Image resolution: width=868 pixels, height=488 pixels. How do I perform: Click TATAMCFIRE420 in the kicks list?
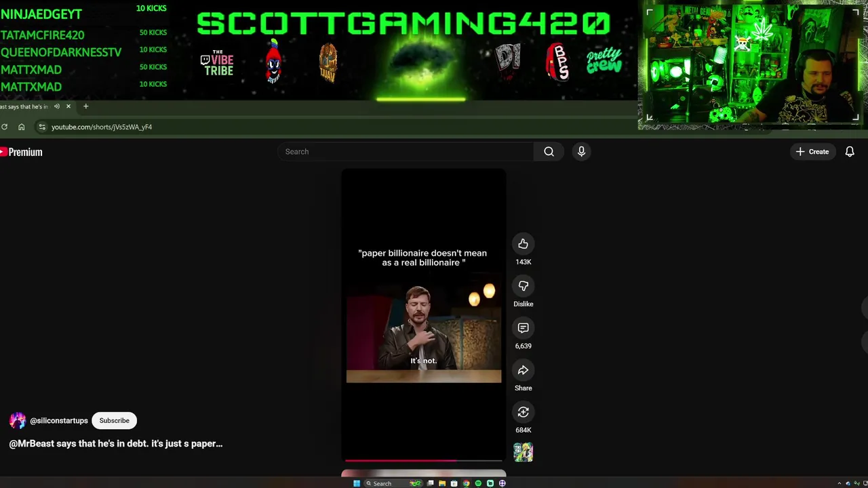click(43, 35)
